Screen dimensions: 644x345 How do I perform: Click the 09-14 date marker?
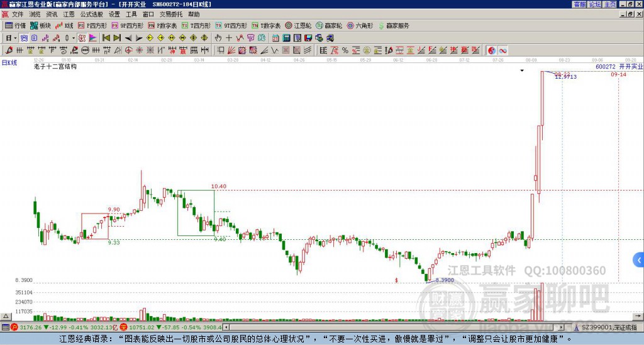618,74
